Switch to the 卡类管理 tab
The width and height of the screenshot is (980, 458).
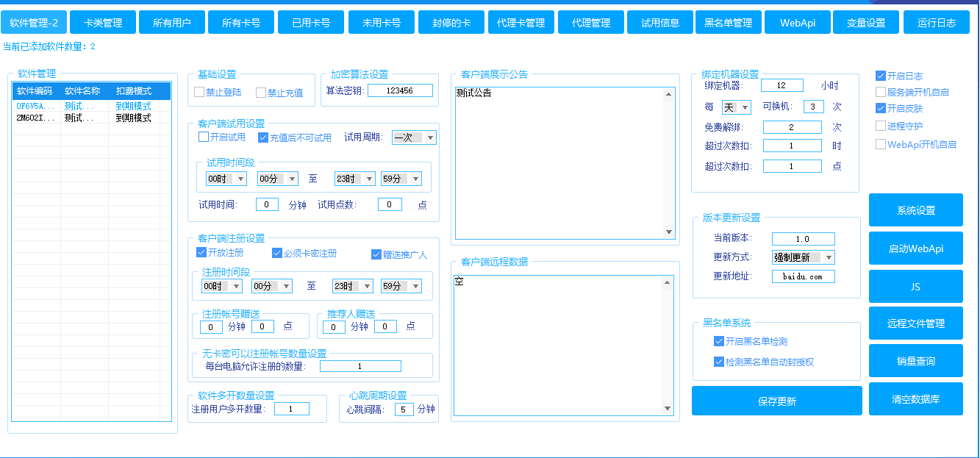pyautogui.click(x=103, y=22)
